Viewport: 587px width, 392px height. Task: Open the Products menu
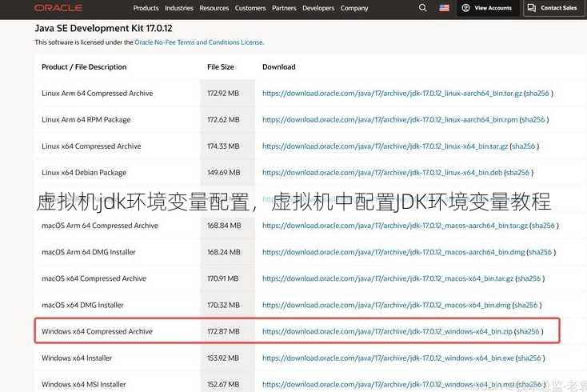click(146, 8)
